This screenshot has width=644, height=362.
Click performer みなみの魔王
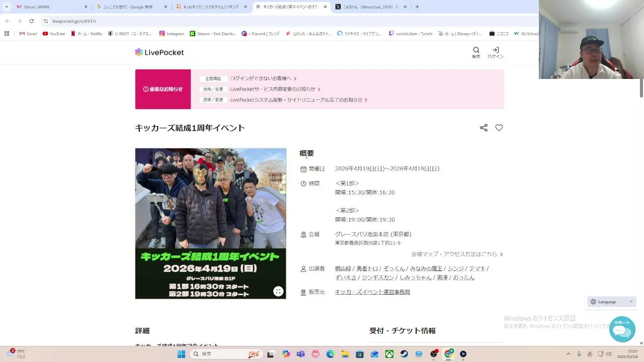426,269
